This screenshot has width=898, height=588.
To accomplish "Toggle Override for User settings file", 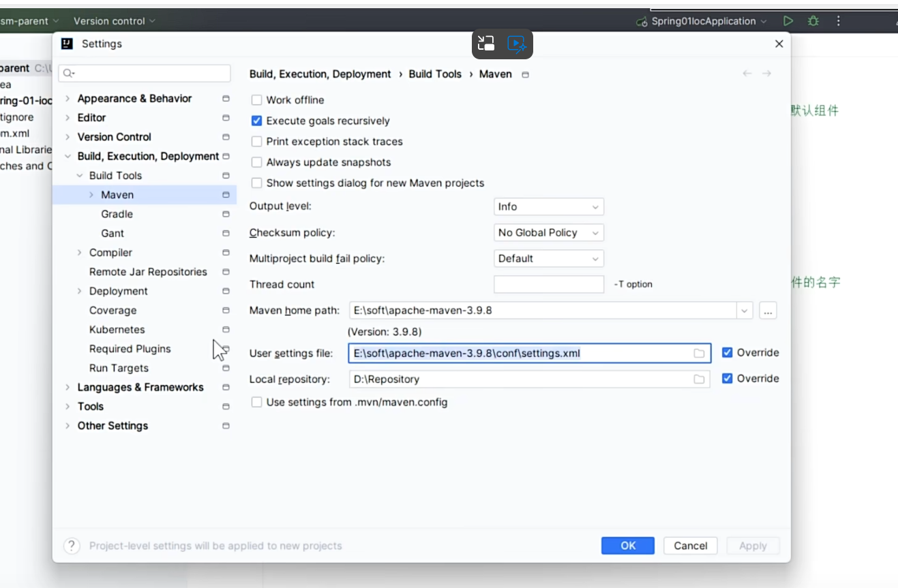I will click(728, 352).
